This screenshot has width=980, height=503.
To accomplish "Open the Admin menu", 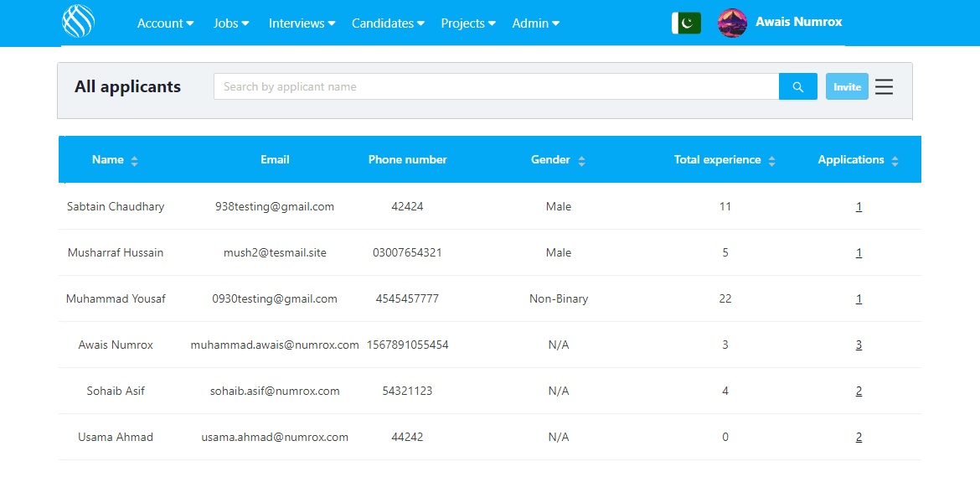I will [x=535, y=23].
